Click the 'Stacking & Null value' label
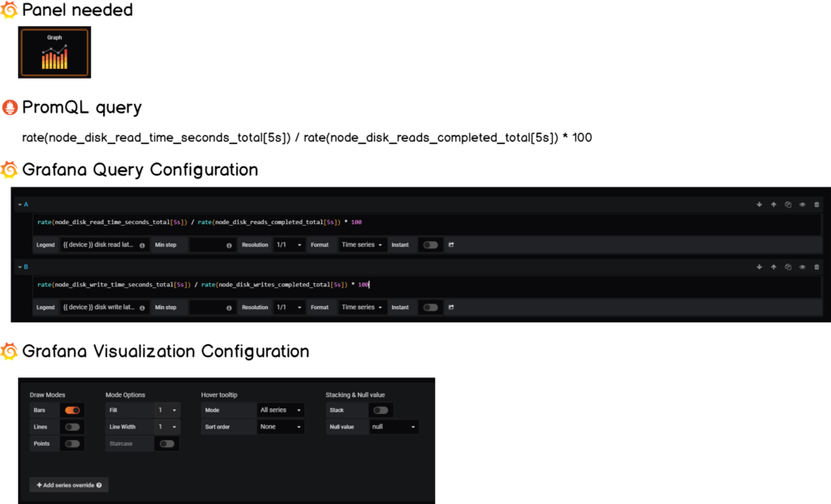Image resolution: width=831 pixels, height=504 pixels. point(355,394)
